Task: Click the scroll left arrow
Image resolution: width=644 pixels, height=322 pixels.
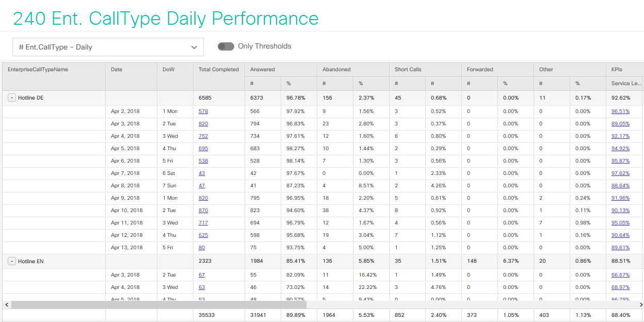Action: click(6, 304)
